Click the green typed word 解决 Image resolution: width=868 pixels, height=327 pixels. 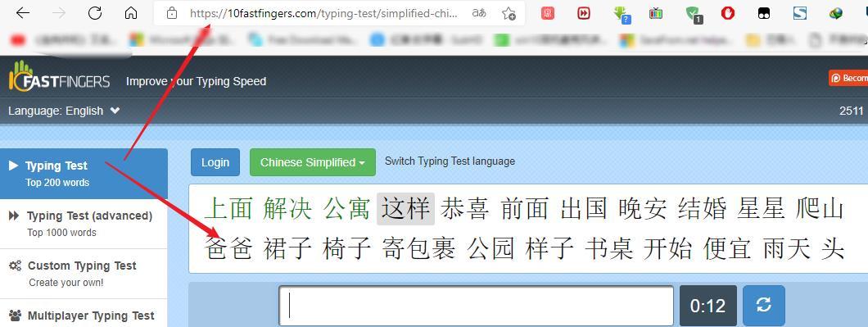point(287,209)
